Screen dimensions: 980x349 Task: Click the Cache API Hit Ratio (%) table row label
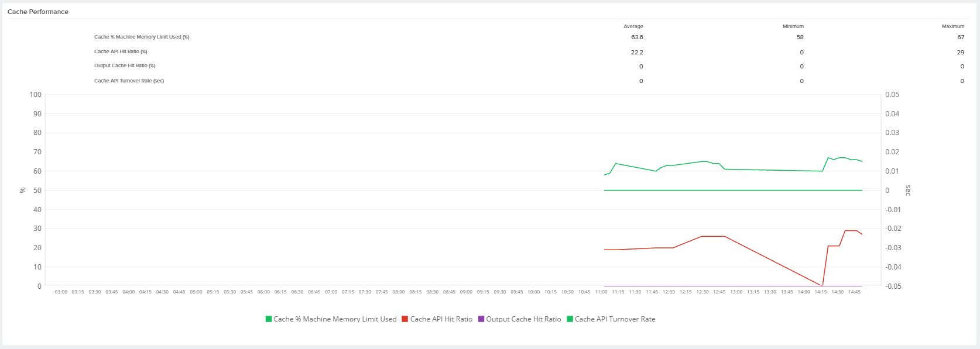[x=121, y=51]
